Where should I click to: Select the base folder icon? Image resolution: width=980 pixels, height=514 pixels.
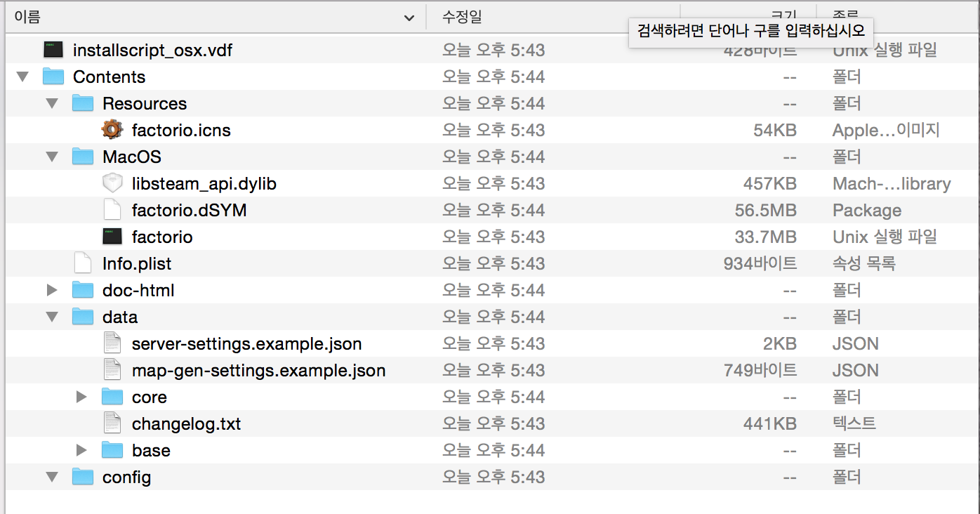pyautogui.click(x=112, y=450)
